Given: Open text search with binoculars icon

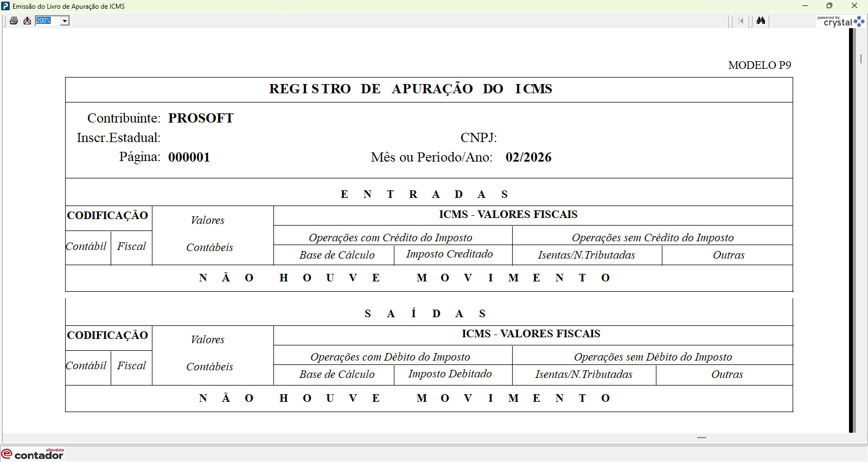Looking at the screenshot, I should pyautogui.click(x=761, y=21).
